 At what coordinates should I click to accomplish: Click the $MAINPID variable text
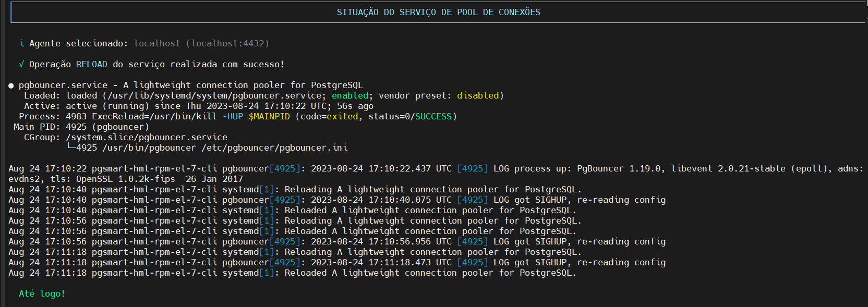pos(269,116)
